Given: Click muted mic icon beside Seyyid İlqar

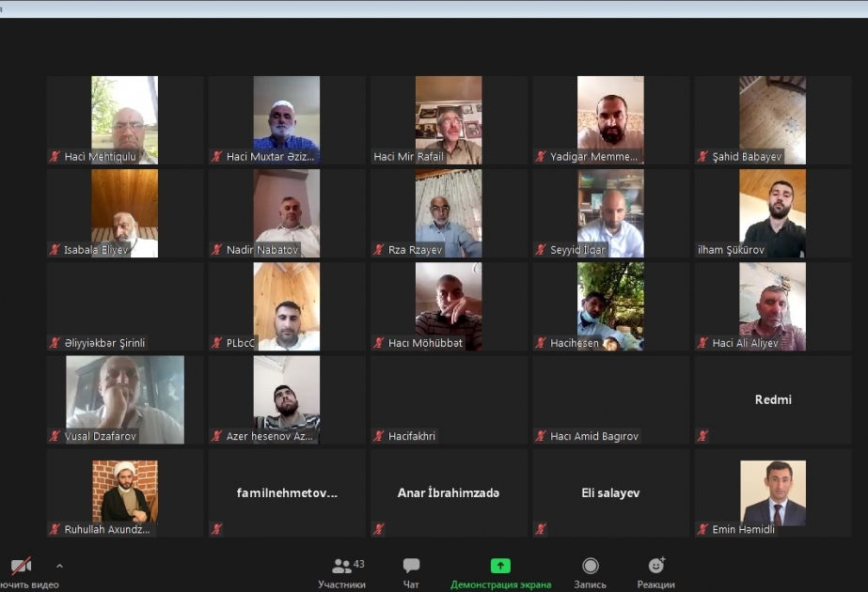Looking at the screenshot, I should coord(541,250).
